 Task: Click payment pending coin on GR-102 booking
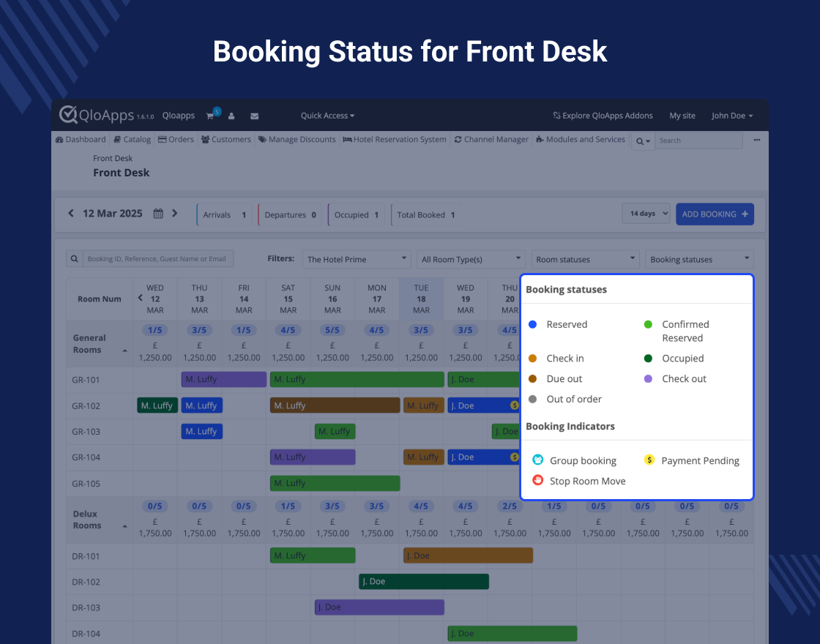[x=515, y=405]
